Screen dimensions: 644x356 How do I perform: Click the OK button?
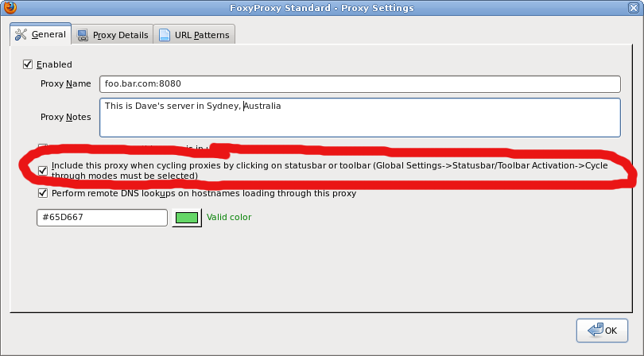[x=602, y=331]
